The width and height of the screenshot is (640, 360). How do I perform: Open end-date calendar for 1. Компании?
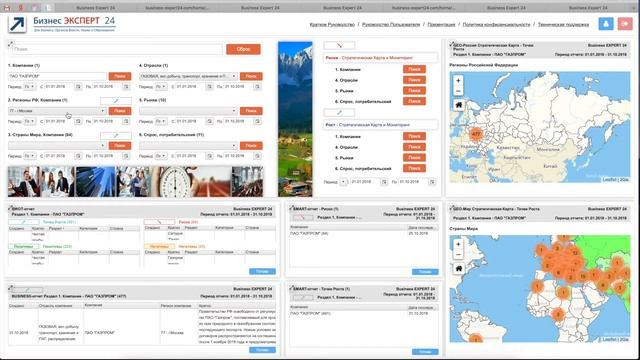126,87
